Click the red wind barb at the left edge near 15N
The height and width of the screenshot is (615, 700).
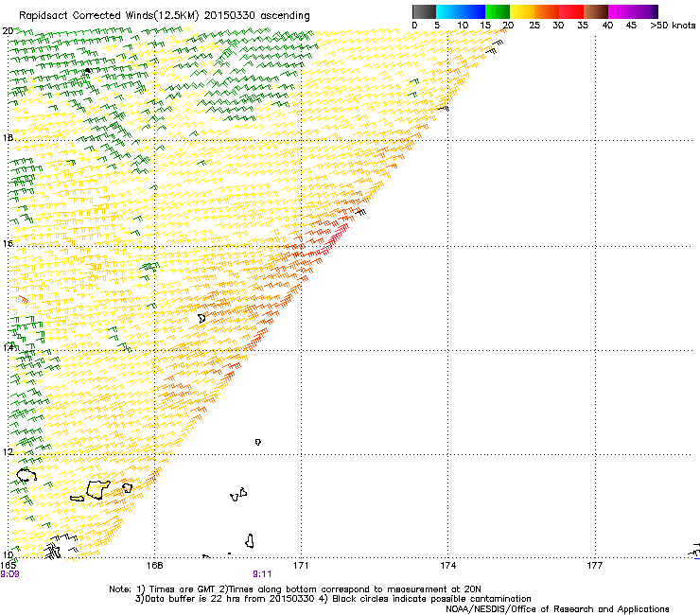click(x=24, y=300)
